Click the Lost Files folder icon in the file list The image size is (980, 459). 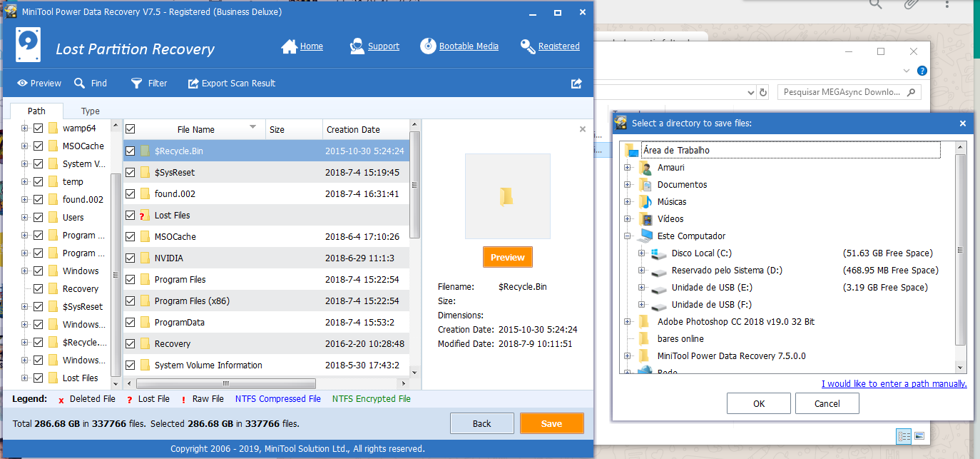tap(145, 215)
